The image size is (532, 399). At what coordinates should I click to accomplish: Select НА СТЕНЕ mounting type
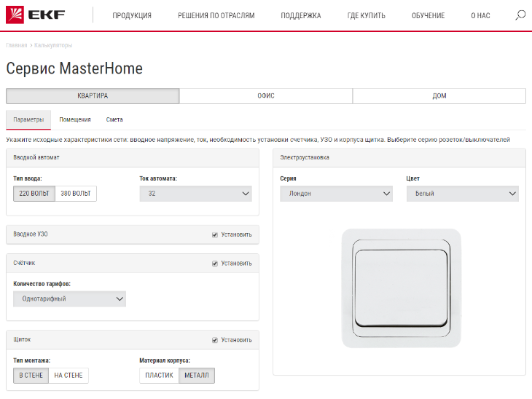69,376
